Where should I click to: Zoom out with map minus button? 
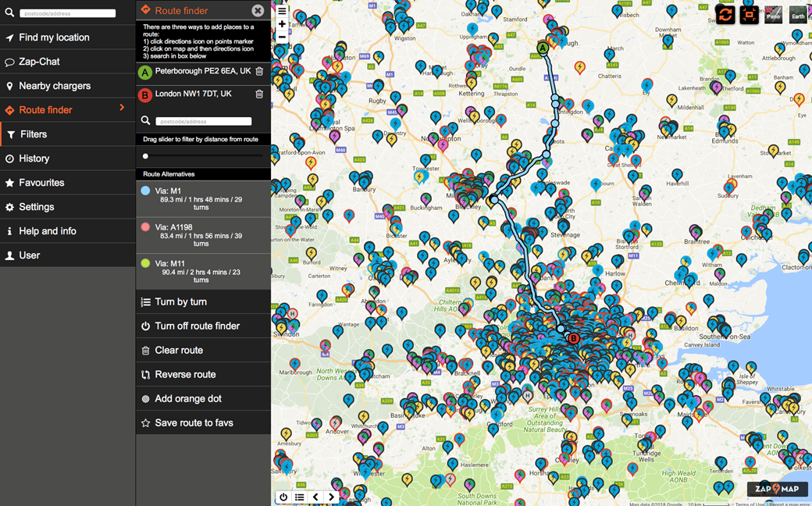(282, 37)
